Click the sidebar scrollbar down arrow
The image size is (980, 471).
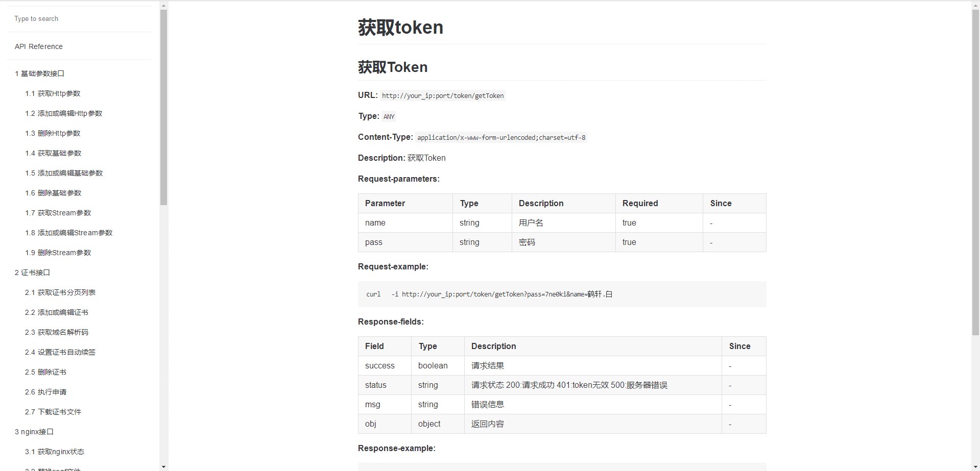coord(163,466)
